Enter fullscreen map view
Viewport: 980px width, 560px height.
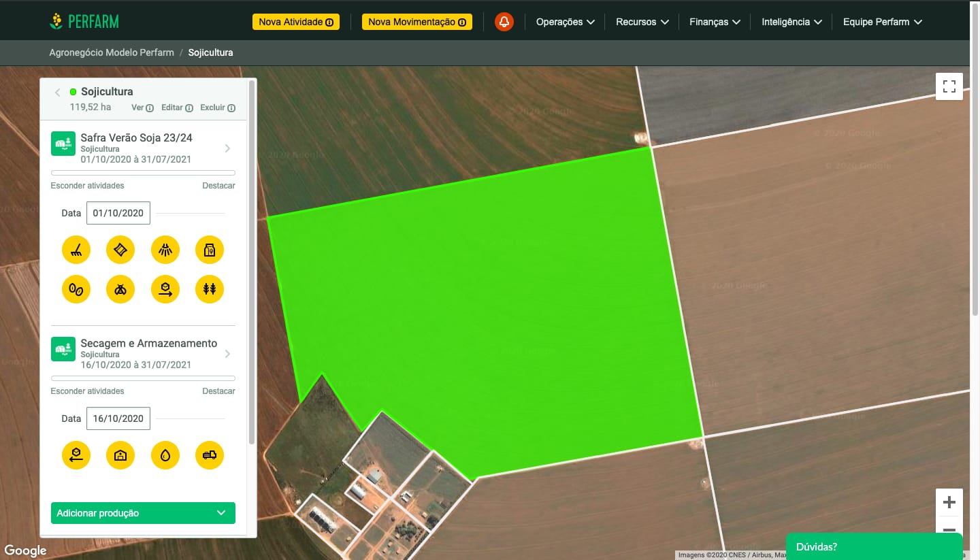(x=949, y=86)
